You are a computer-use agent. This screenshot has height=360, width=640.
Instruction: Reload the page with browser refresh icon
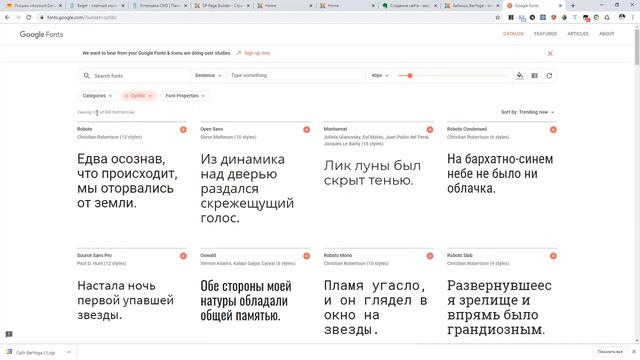(29, 18)
